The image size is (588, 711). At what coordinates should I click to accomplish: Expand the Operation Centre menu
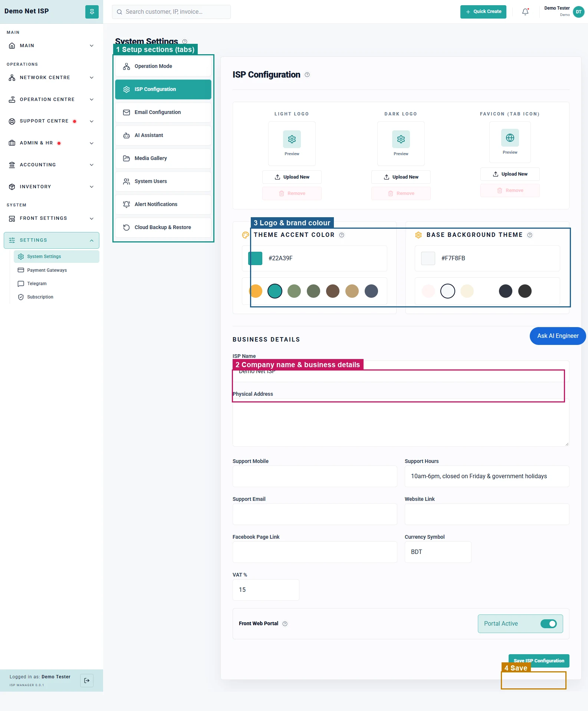(52, 100)
